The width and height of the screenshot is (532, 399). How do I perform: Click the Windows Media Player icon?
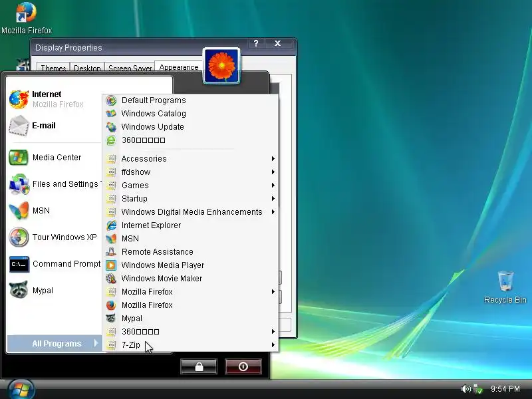111,265
